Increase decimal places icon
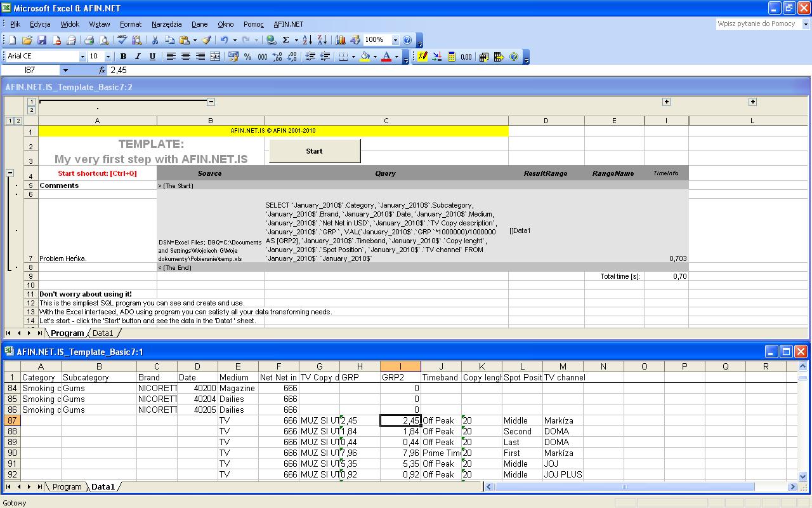 (x=277, y=57)
